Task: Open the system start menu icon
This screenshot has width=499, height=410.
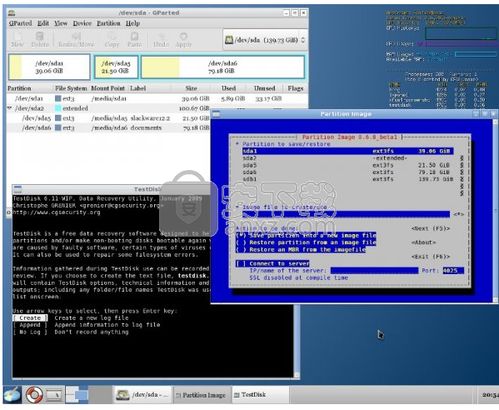Action: click(x=13, y=395)
